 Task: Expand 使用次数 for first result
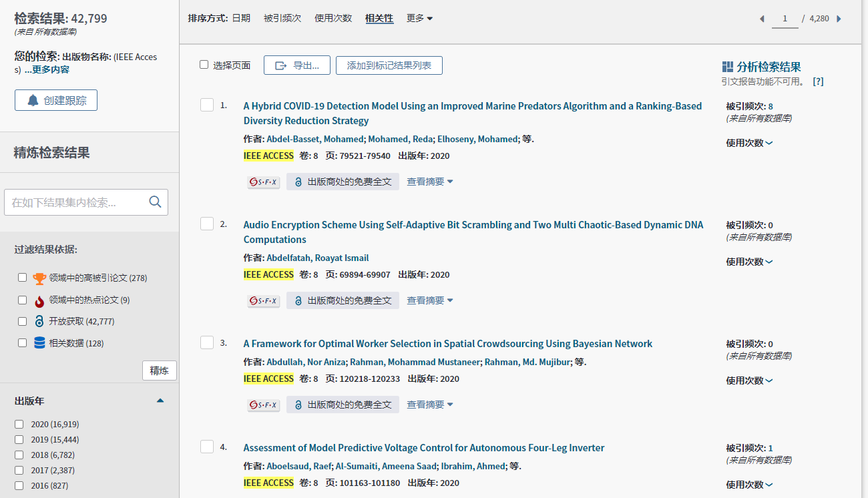click(749, 143)
